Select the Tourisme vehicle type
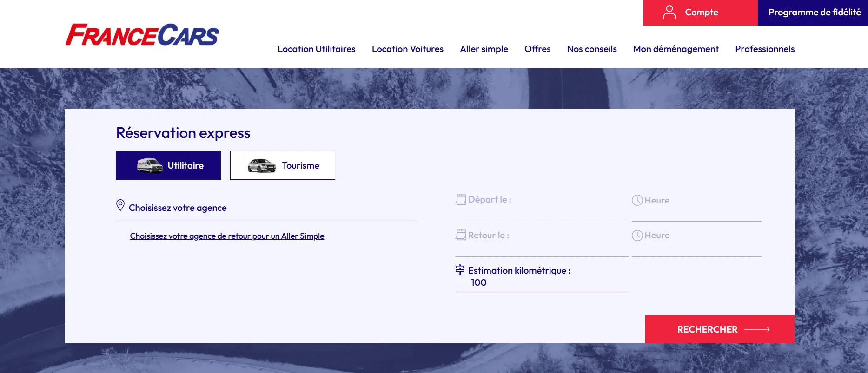Screen dimensions: 868x373 (x=283, y=165)
